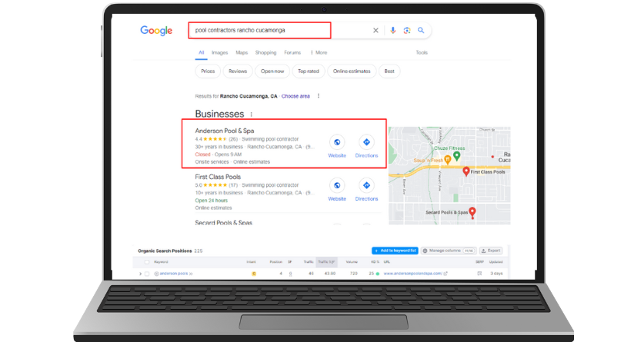Start voice search with the microphone icon

(393, 30)
